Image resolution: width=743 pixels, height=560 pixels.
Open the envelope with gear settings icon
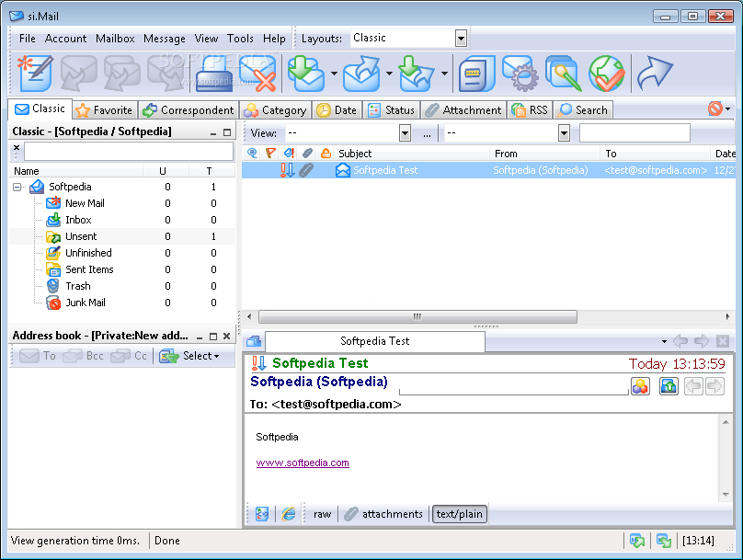(x=520, y=74)
